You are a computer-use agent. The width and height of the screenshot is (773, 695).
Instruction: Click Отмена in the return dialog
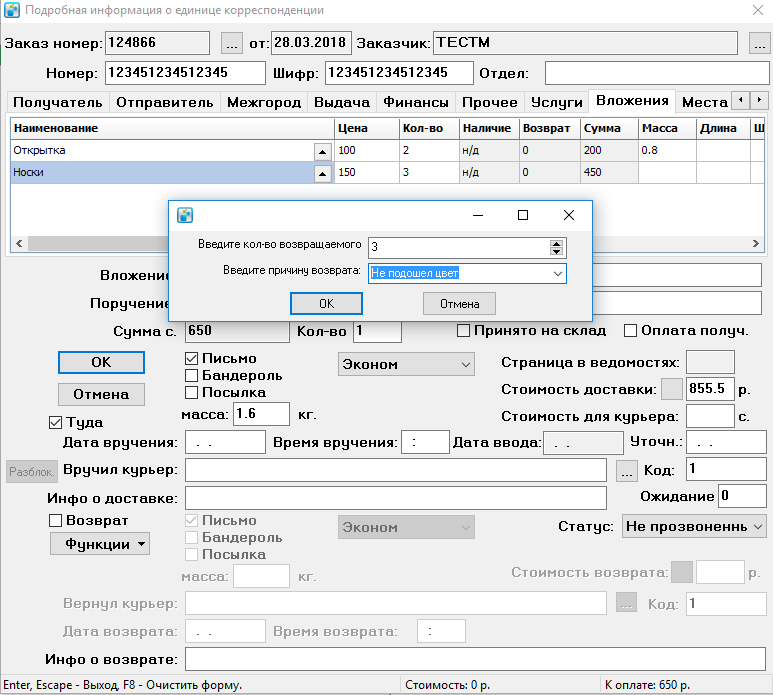[459, 304]
